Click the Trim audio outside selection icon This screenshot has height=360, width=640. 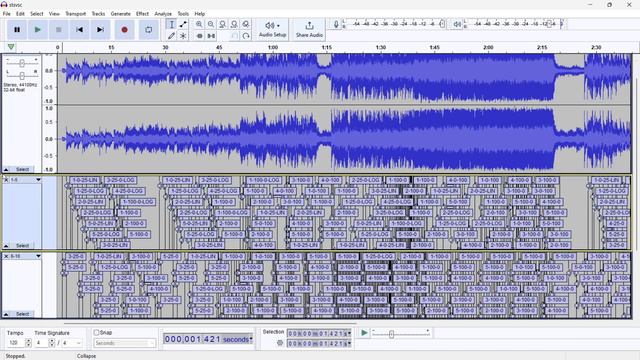pyautogui.click(x=199, y=36)
